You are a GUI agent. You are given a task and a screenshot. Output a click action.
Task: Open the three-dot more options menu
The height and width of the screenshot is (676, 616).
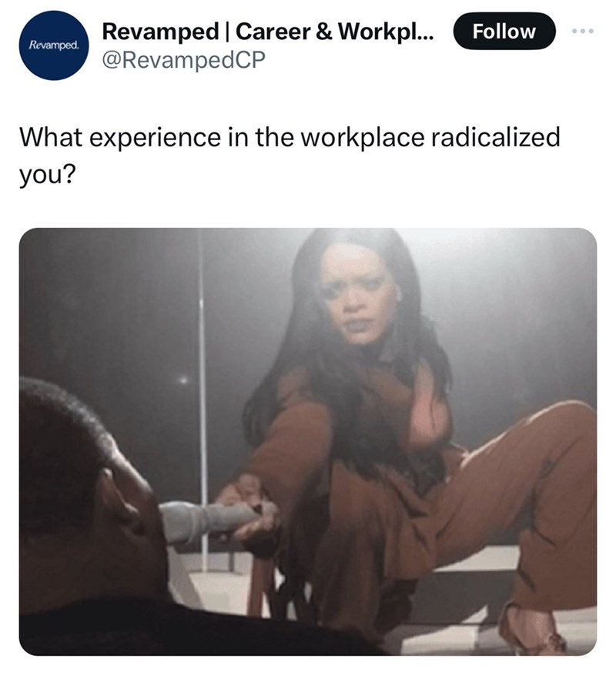point(583,31)
